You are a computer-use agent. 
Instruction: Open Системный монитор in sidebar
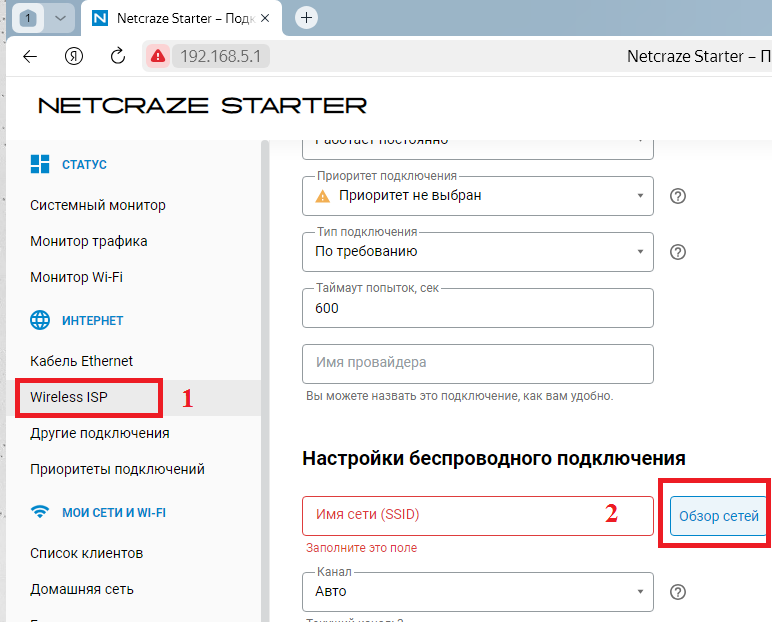pyautogui.click(x=97, y=205)
